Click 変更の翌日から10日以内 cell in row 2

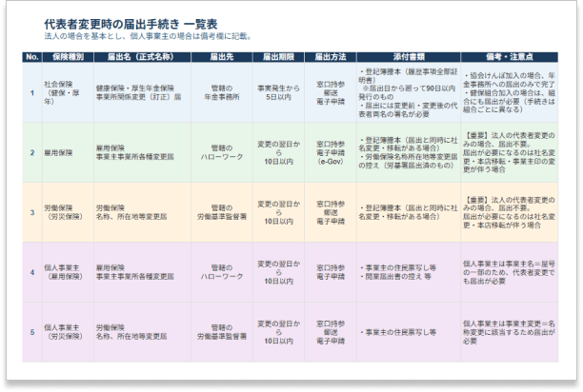(x=278, y=152)
